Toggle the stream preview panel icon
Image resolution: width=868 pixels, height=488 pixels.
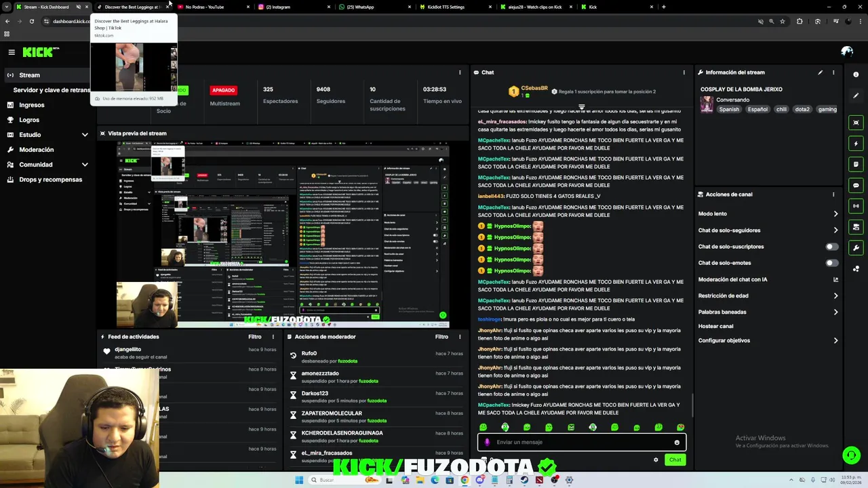856,123
